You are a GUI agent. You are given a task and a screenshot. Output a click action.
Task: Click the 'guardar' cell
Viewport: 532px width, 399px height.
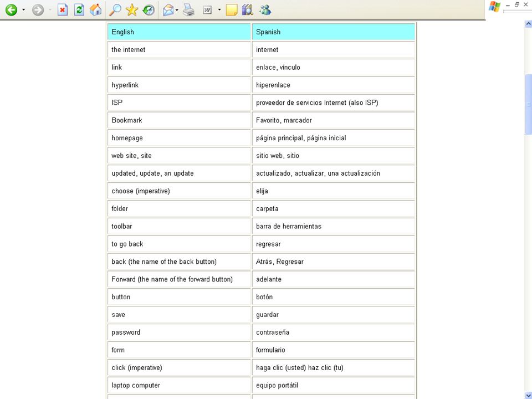pos(334,314)
